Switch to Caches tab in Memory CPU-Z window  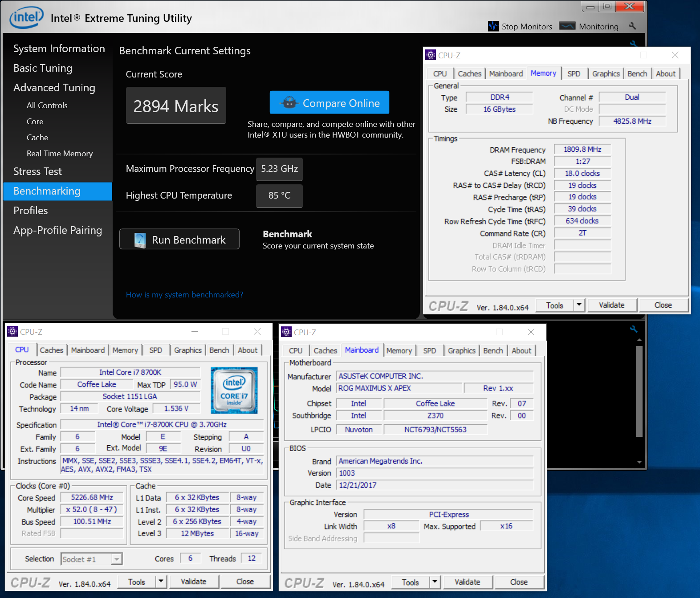[469, 73]
